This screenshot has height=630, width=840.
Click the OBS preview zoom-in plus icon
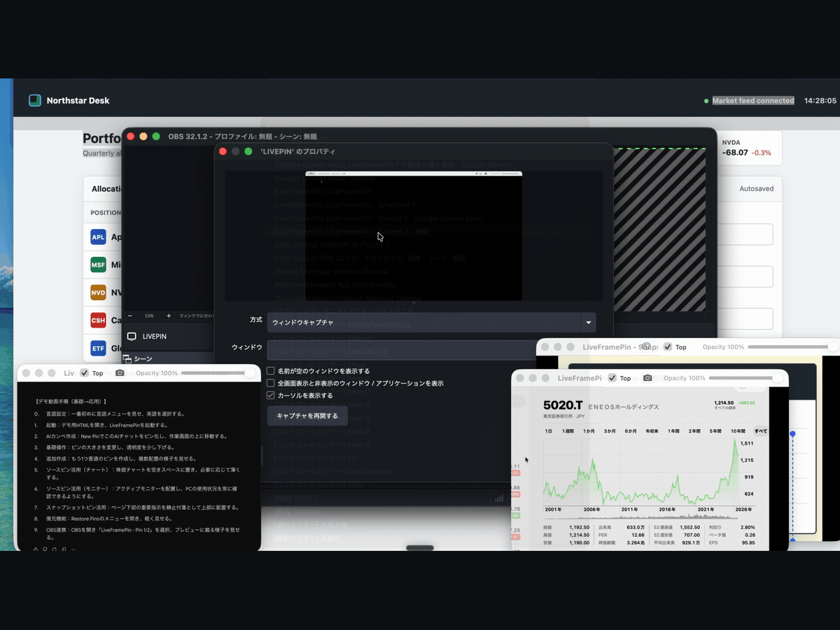tap(169, 316)
